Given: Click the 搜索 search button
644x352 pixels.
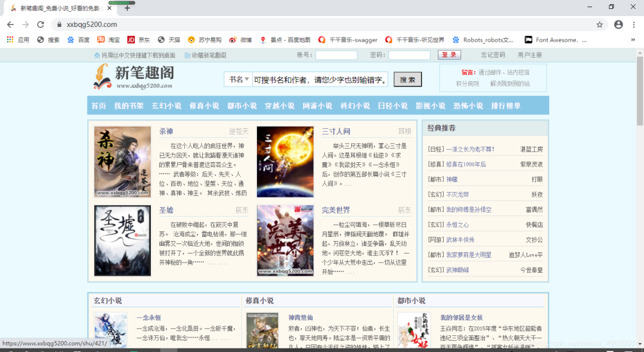Looking at the screenshot, I should [x=407, y=80].
